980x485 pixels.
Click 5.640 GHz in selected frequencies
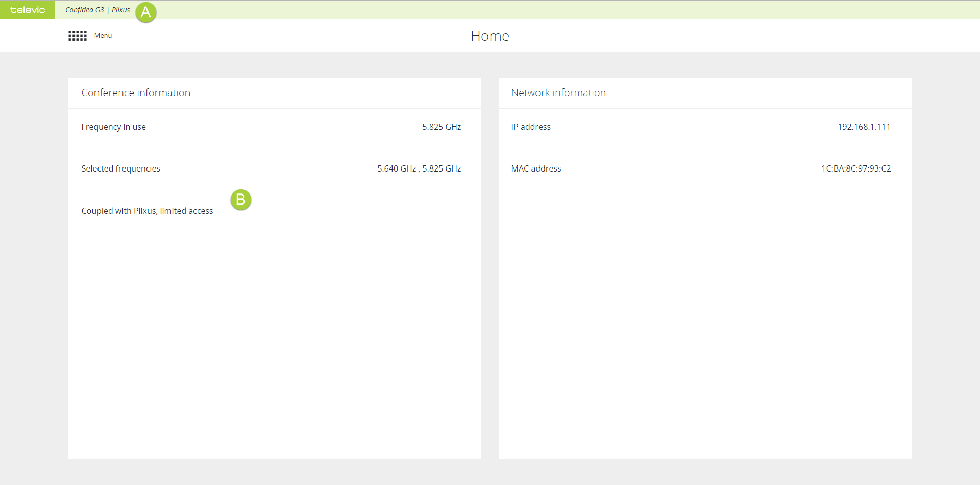pyautogui.click(x=397, y=168)
